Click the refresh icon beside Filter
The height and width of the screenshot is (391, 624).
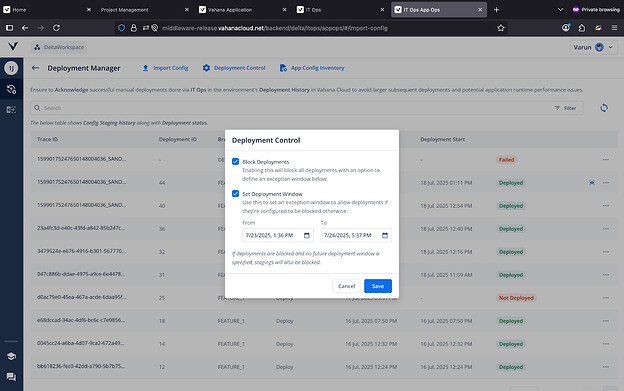[604, 108]
